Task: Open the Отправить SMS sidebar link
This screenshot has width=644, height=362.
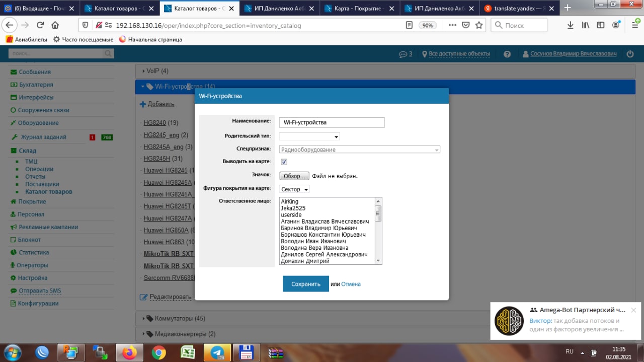Action: [x=40, y=291]
